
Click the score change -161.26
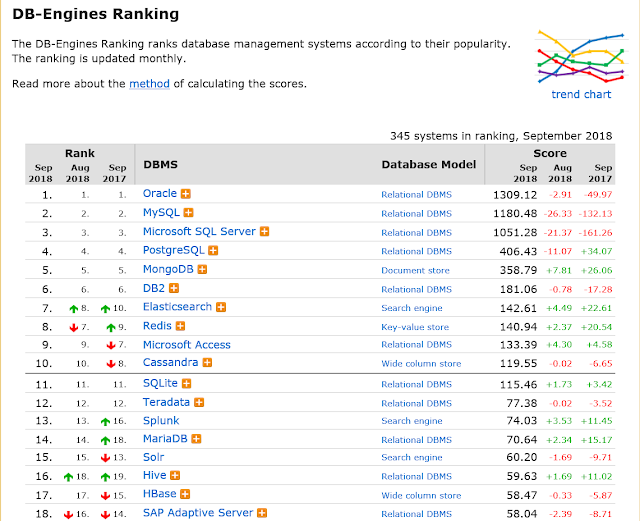point(595,233)
